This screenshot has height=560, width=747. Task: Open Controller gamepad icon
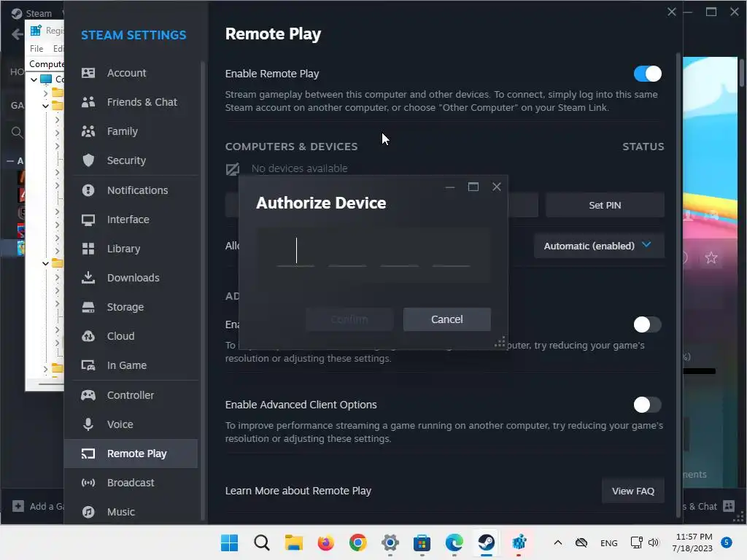click(x=88, y=395)
